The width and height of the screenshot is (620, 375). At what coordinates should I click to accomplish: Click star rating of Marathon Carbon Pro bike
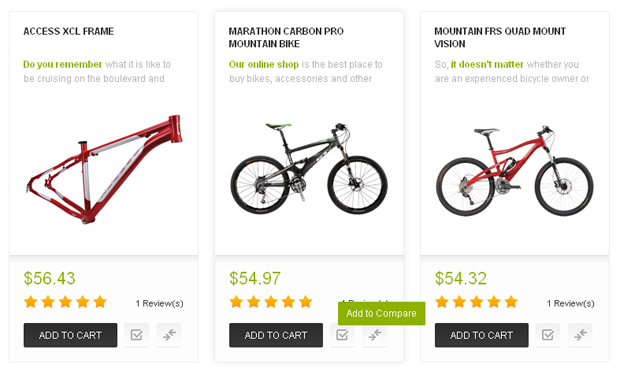click(271, 302)
